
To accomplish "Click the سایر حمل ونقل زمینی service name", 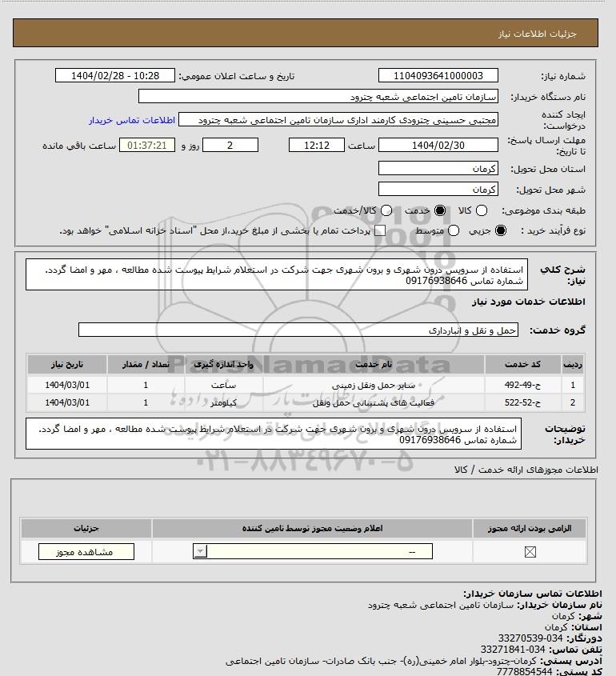I will pos(374,385).
